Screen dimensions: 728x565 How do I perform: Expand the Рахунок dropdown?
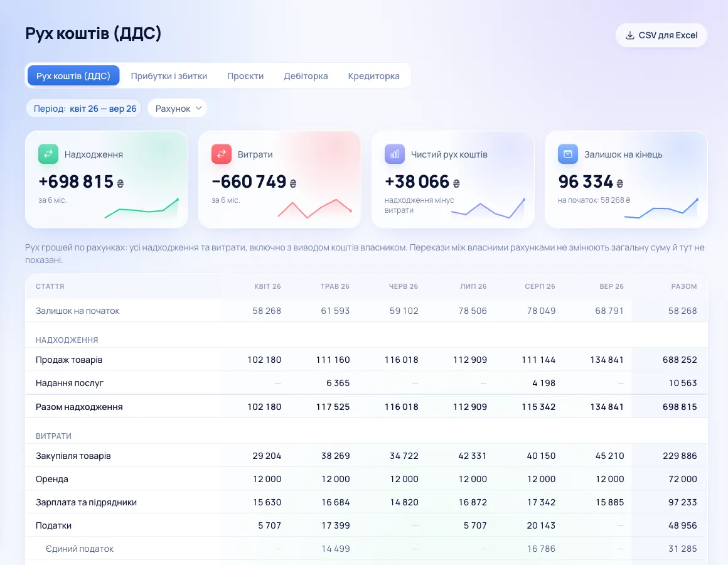pyautogui.click(x=178, y=108)
